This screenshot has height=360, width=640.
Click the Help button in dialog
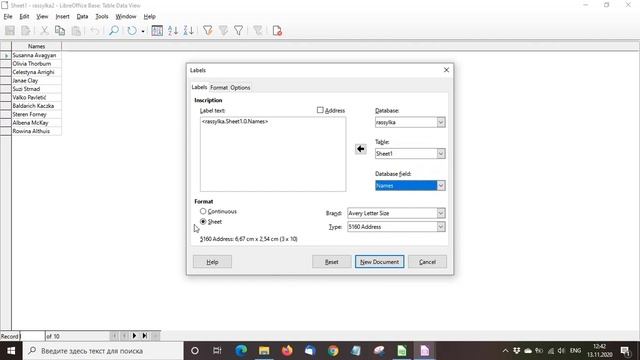click(x=212, y=262)
